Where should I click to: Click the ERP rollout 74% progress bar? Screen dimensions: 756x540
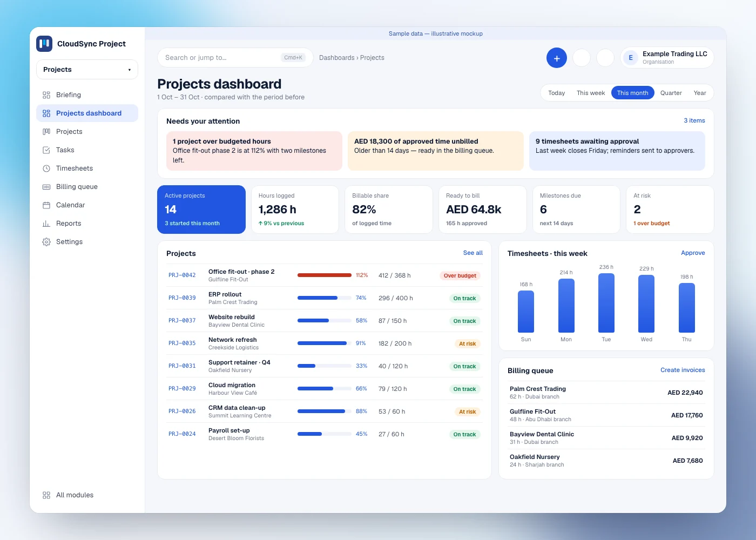325,298
